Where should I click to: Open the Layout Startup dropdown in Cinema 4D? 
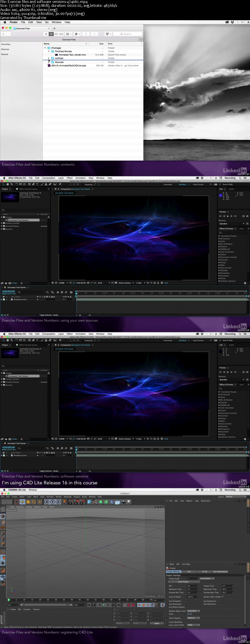tap(236, 497)
